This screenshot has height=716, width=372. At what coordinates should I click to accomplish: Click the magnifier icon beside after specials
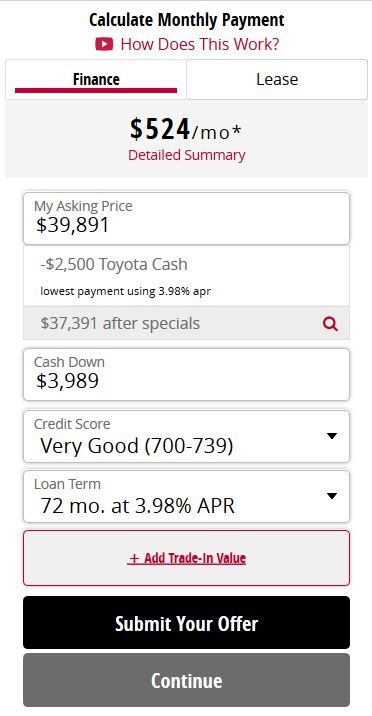[x=330, y=324]
